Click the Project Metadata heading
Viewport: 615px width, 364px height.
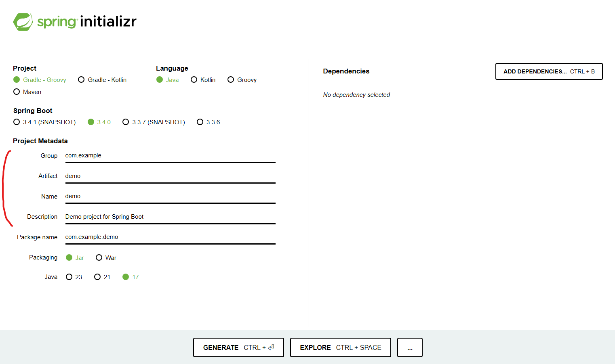pos(40,141)
